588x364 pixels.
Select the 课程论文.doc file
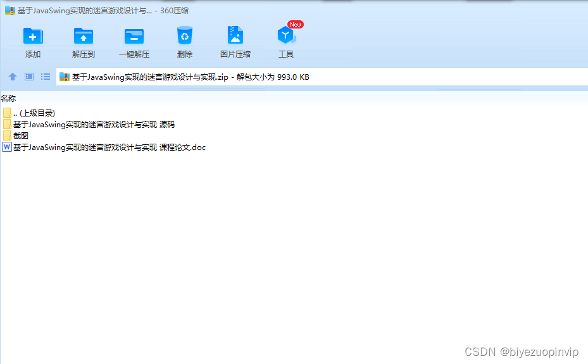point(104,147)
